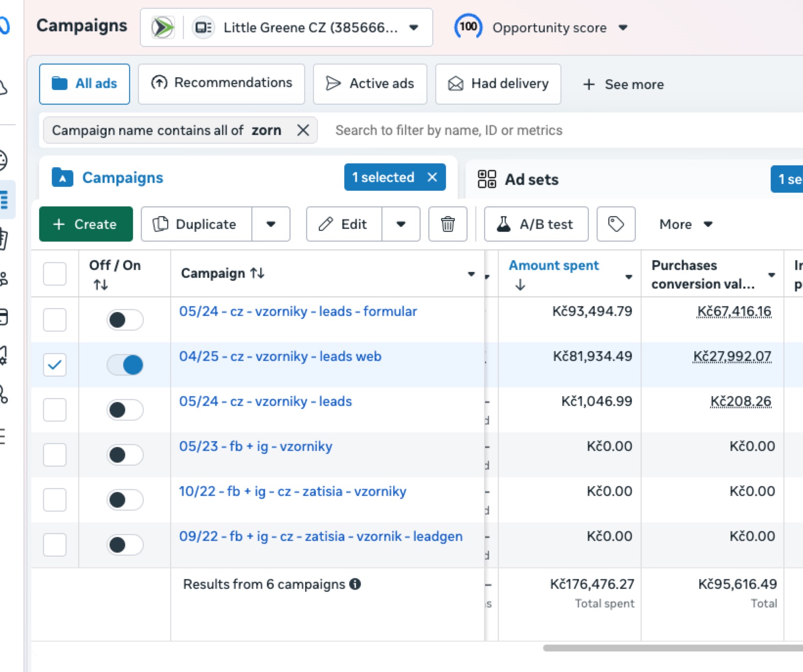The image size is (803, 672).
Task: Clear the 1 selected campaigns badge
Action: pos(432,177)
